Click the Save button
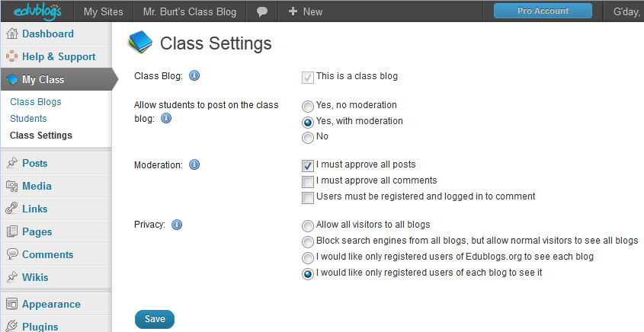Image resolution: width=644 pixels, height=332 pixels. pos(155,319)
